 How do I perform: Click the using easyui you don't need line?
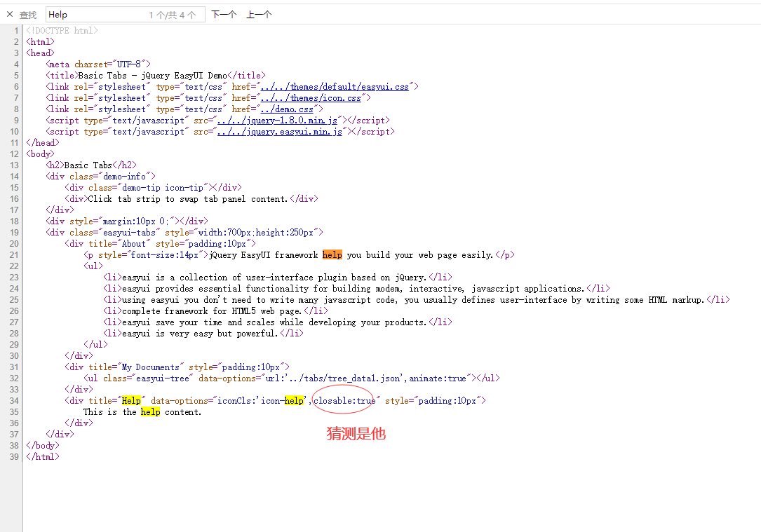[417, 300]
